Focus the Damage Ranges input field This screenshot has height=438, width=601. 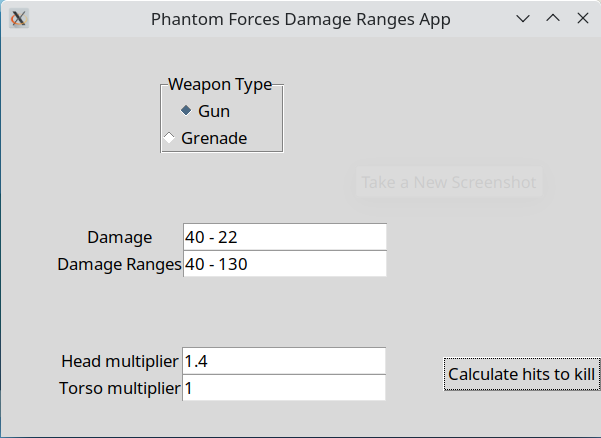pyautogui.click(x=285, y=264)
